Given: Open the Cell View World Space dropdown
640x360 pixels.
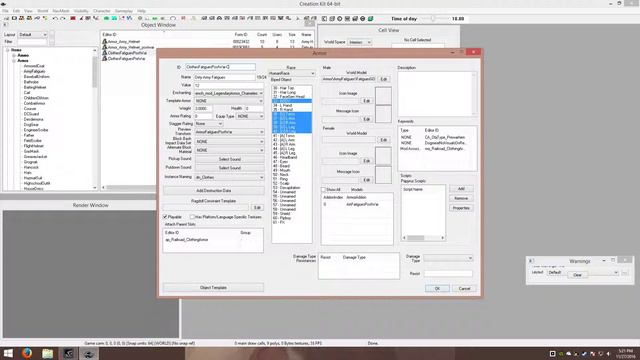Looking at the screenshot, I should pos(359,42).
